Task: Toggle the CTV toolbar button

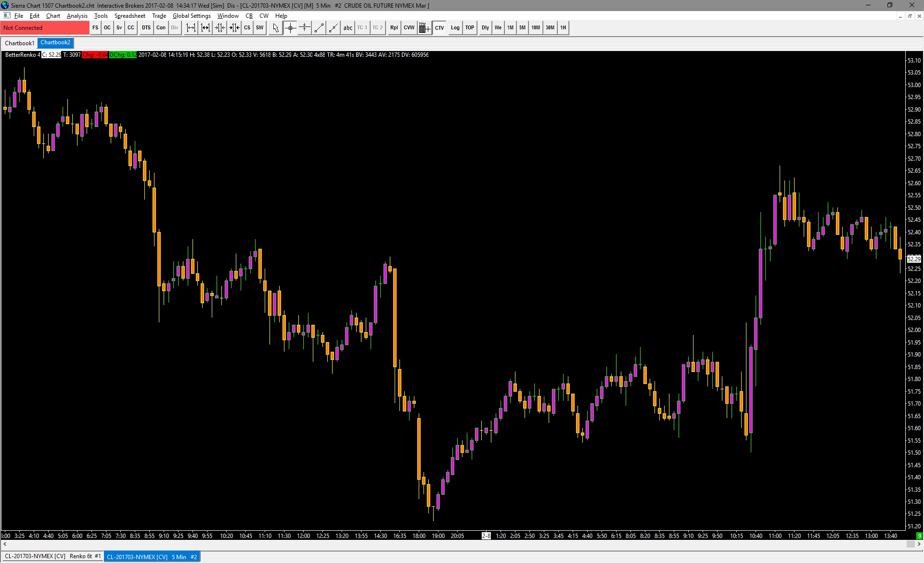Action: click(x=439, y=28)
